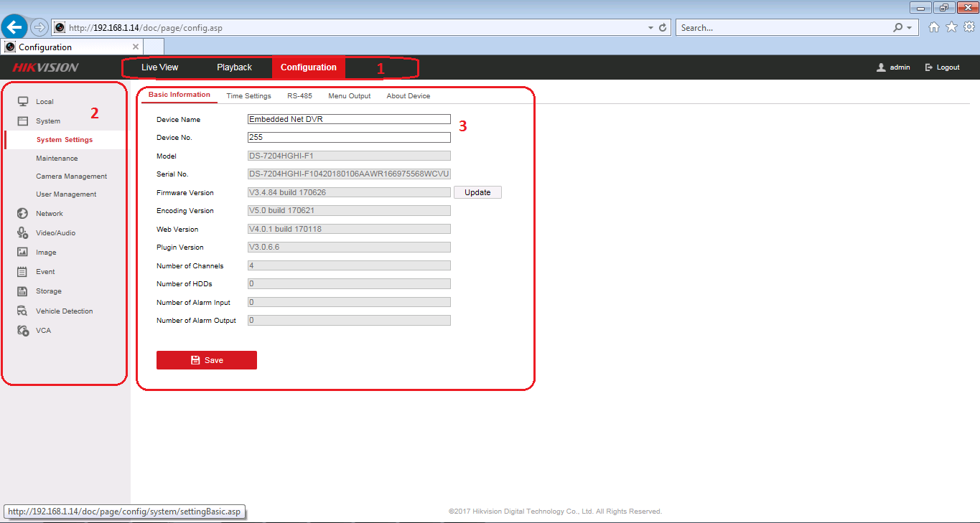Open the address bar history dropdown

click(x=650, y=27)
